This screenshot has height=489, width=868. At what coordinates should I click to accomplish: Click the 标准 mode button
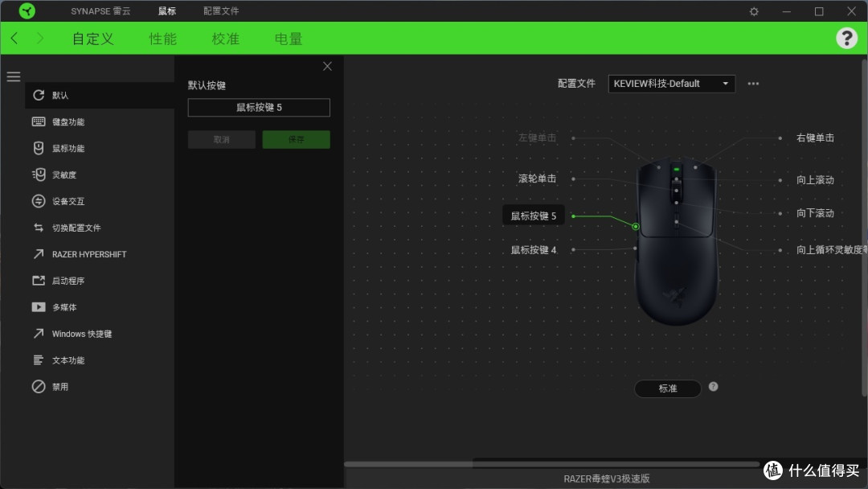668,388
